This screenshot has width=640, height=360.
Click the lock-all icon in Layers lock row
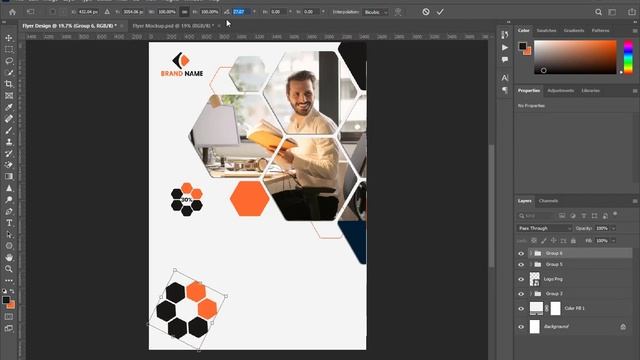click(x=573, y=241)
